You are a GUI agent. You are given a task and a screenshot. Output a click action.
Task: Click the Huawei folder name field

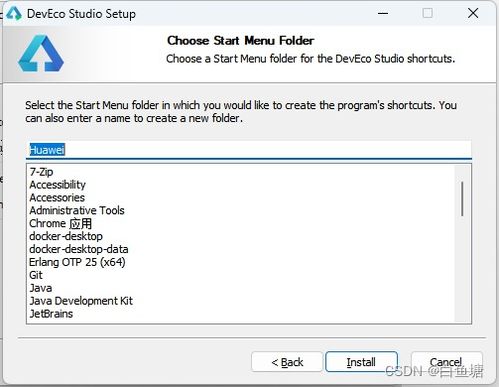coord(249,150)
